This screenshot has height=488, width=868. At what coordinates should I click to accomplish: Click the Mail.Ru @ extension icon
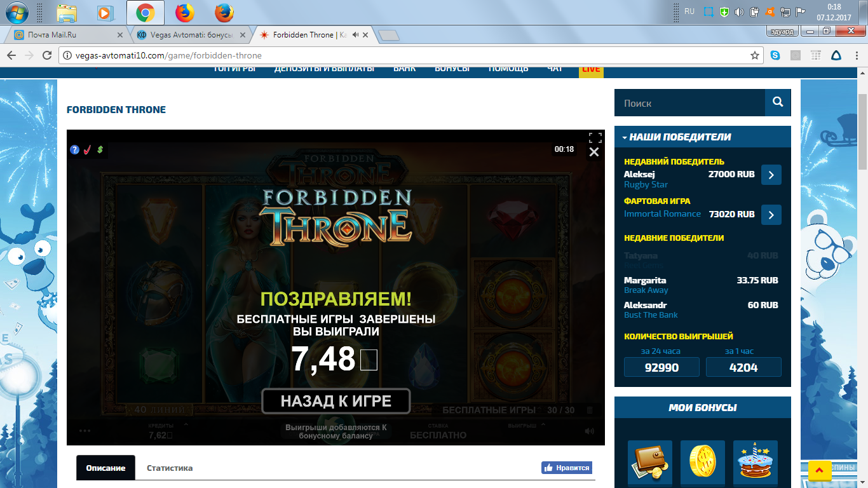click(796, 55)
